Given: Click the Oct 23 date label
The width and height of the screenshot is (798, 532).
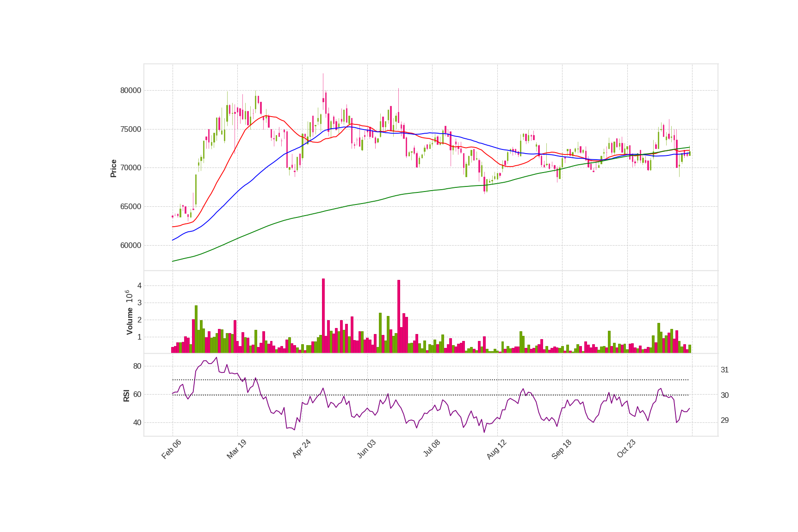Looking at the screenshot, I should (626, 449).
